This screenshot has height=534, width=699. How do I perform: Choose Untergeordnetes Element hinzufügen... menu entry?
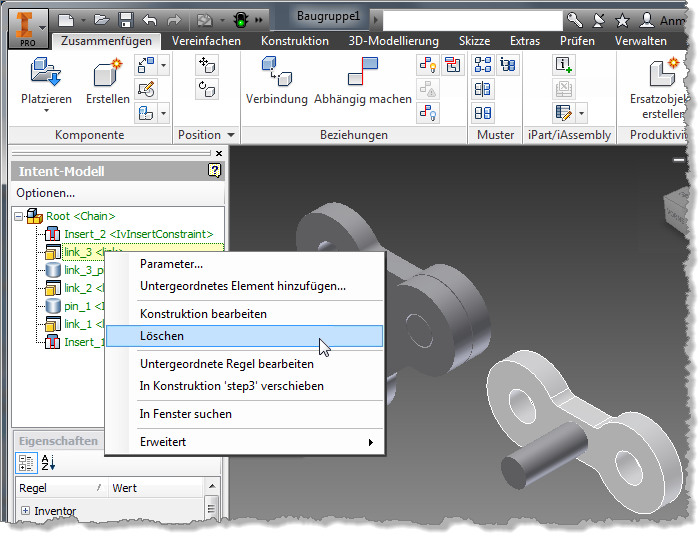pyautogui.click(x=244, y=286)
